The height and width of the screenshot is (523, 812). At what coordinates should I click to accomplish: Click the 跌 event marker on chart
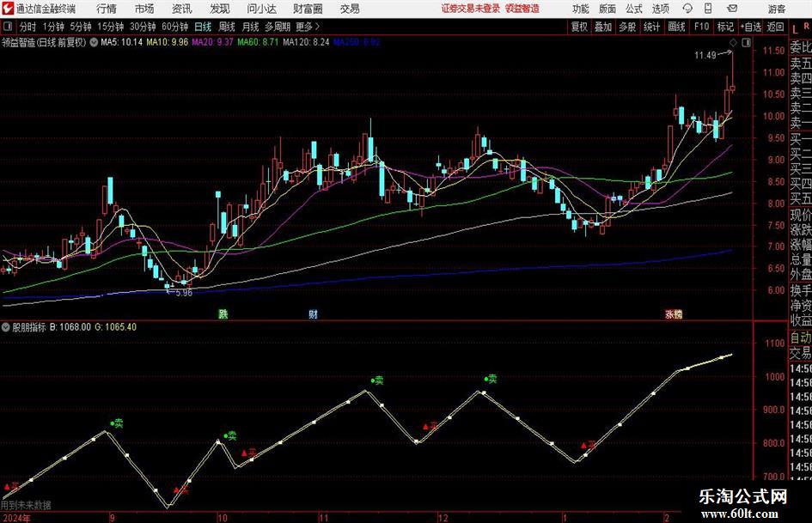223,313
